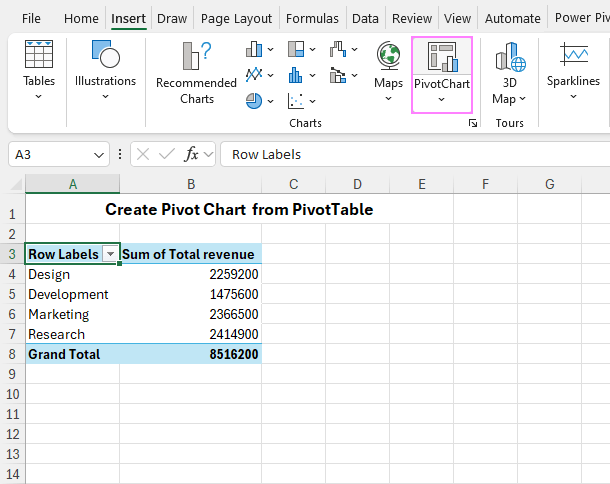
Task: Select the cell with value 2259200
Action: 191,274
